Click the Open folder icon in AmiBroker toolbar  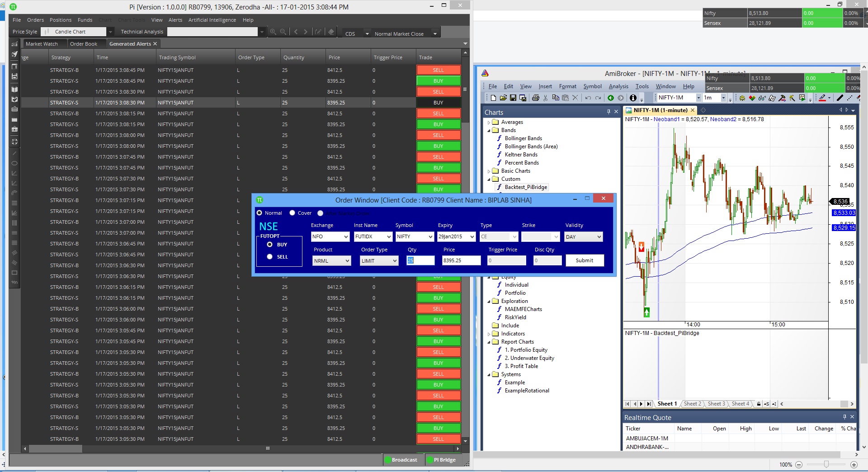point(503,98)
